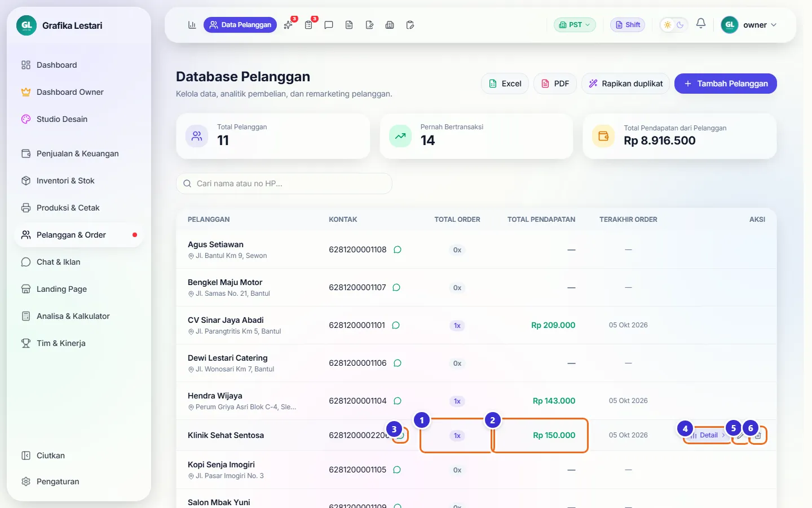Select the Data Pelanggan tab
The width and height of the screenshot is (812, 508).
click(240, 25)
